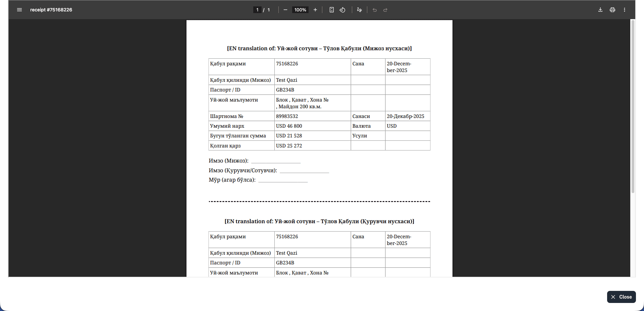
Task: Open the PDF sidebar menu icon
Action: (19, 10)
